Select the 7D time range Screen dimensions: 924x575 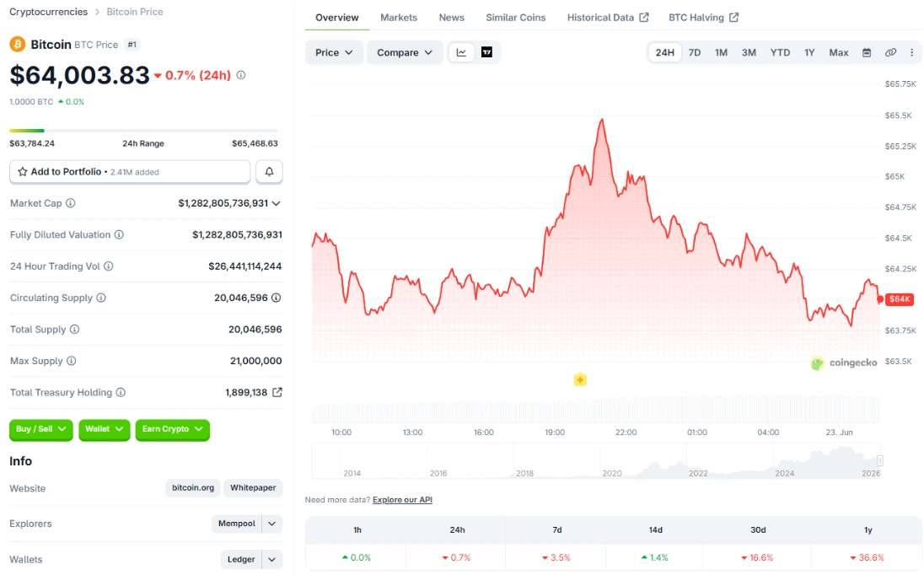695,52
